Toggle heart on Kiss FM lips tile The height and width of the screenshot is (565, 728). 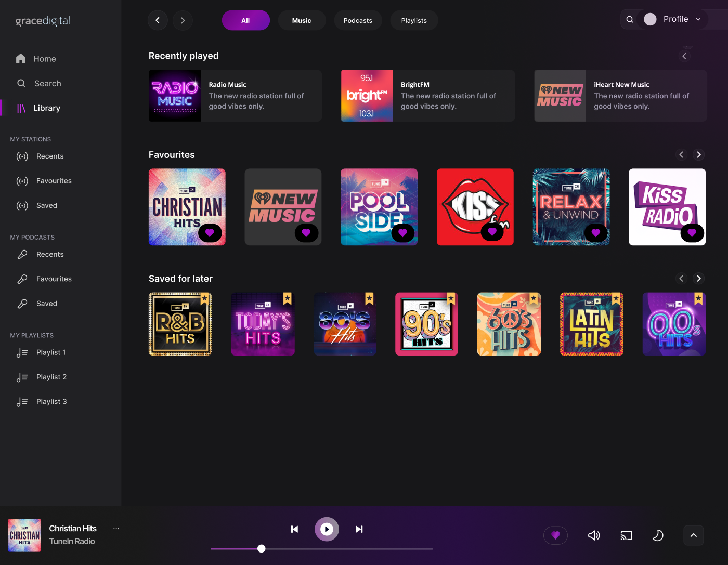click(492, 232)
